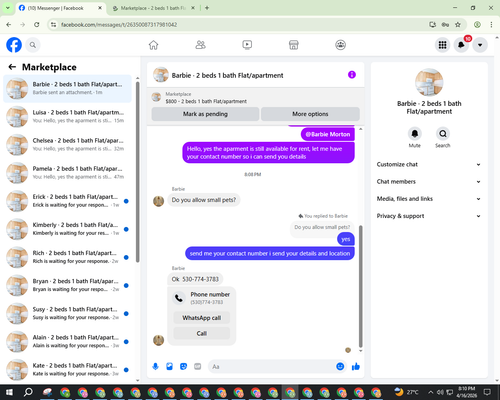Open the Facebook menu grid icon
This screenshot has height=400, width=500.
[x=442, y=45]
